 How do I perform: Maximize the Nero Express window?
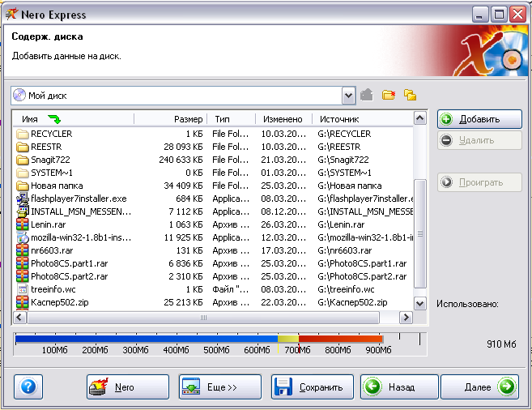(499, 15)
